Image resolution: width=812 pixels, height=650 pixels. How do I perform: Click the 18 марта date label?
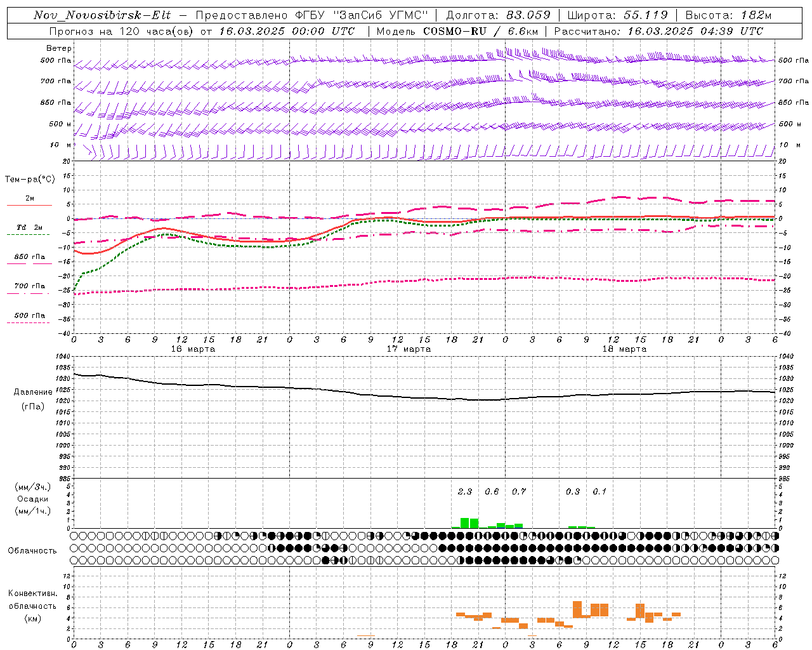coord(625,349)
